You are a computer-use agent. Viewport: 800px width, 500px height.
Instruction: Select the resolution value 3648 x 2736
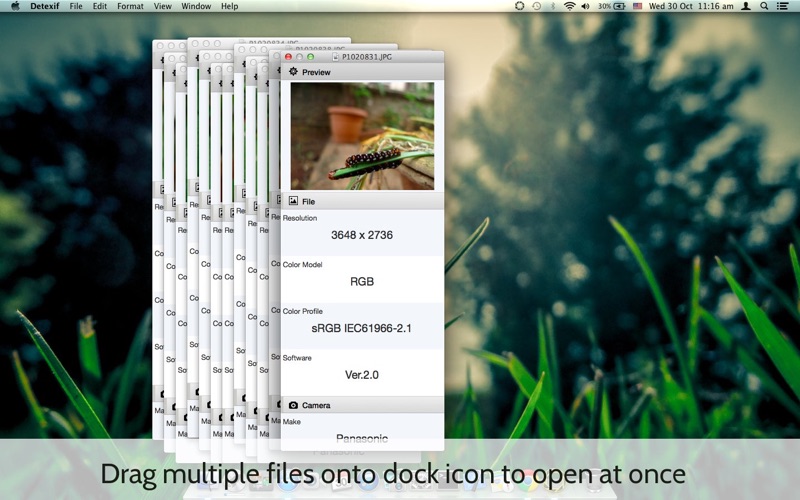362,235
